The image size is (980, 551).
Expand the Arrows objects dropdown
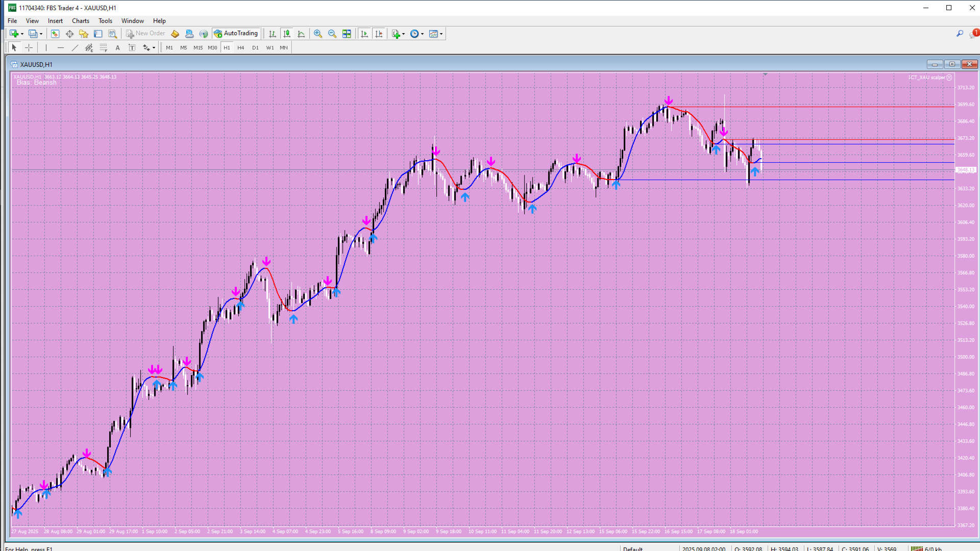[x=154, y=48]
